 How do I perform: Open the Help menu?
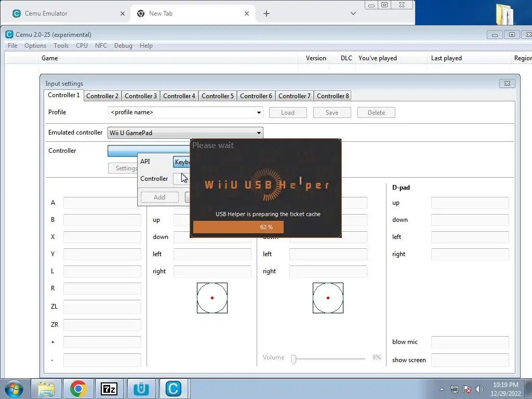point(146,46)
